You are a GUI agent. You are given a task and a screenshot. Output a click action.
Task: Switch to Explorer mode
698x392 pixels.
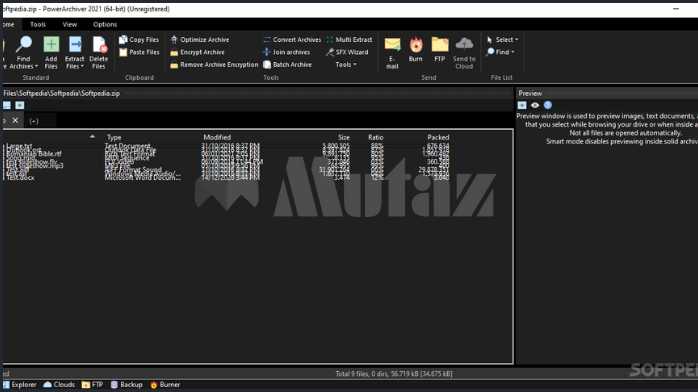pyautogui.click(x=20, y=384)
